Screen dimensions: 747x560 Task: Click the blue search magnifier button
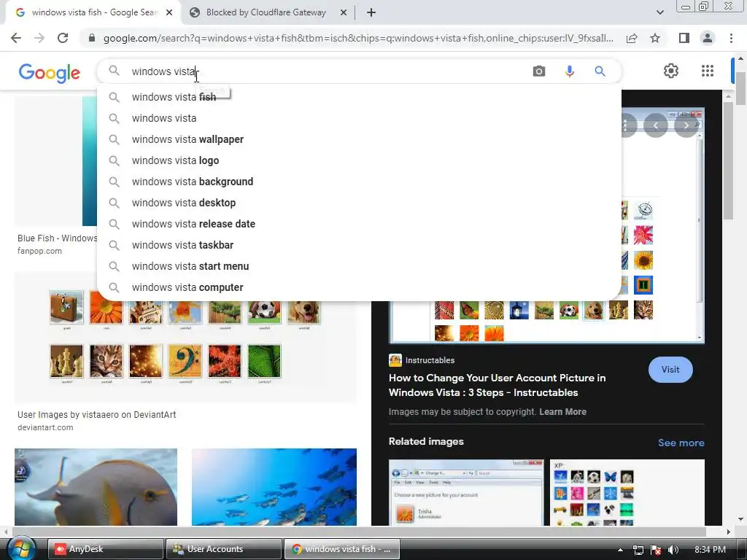[x=600, y=71]
